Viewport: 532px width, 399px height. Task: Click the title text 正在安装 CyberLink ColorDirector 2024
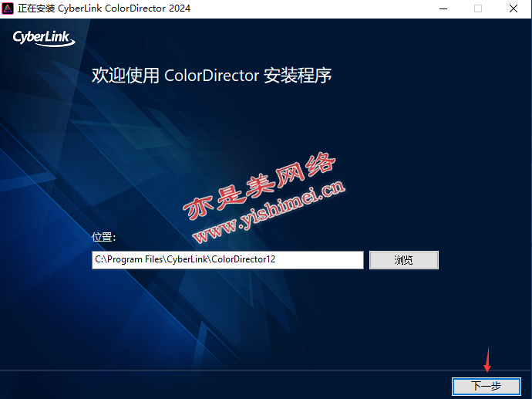pos(104,8)
